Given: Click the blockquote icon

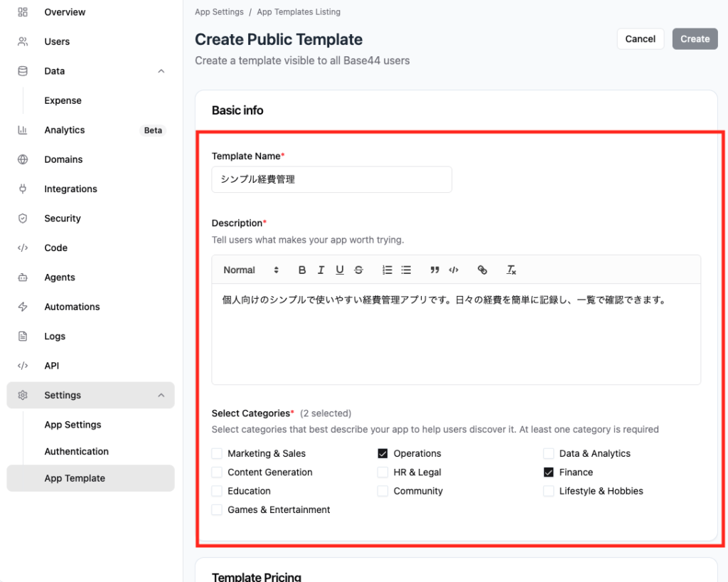Looking at the screenshot, I should coord(435,270).
